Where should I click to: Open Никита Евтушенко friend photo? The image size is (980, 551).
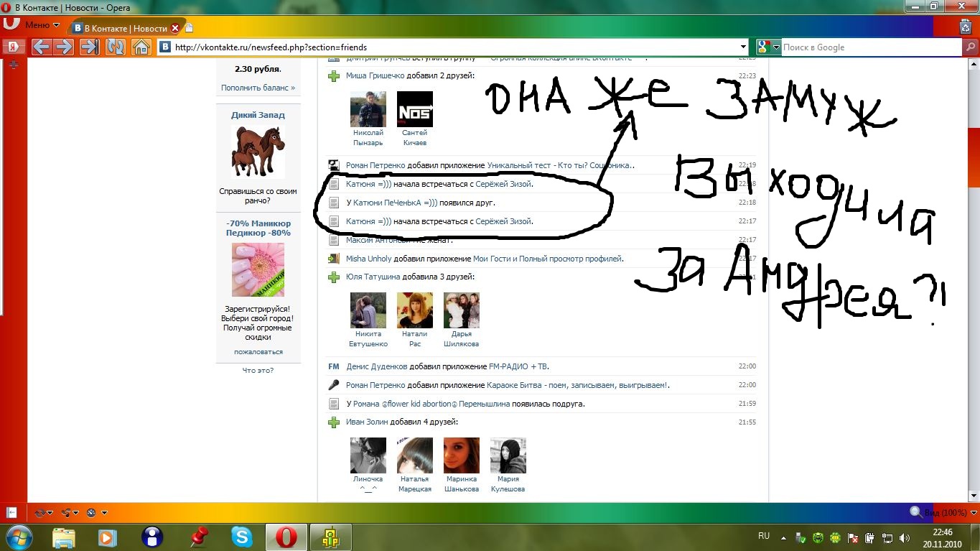368,310
